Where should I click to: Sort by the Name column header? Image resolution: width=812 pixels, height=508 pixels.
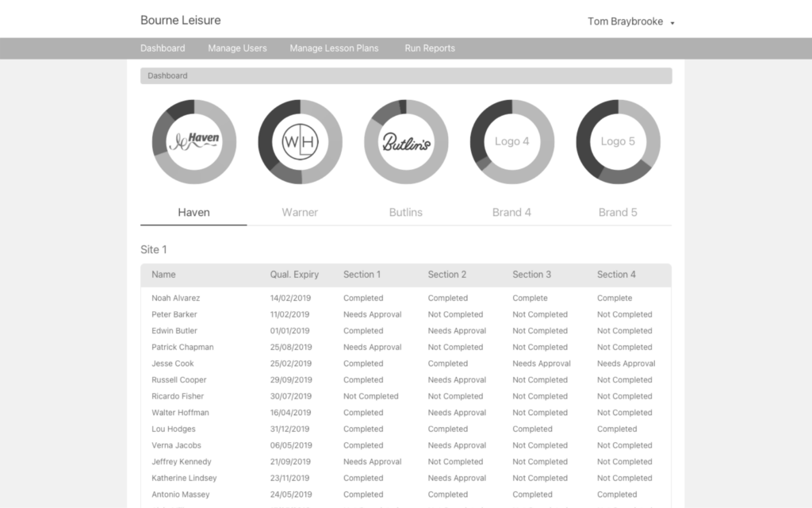pyautogui.click(x=163, y=275)
